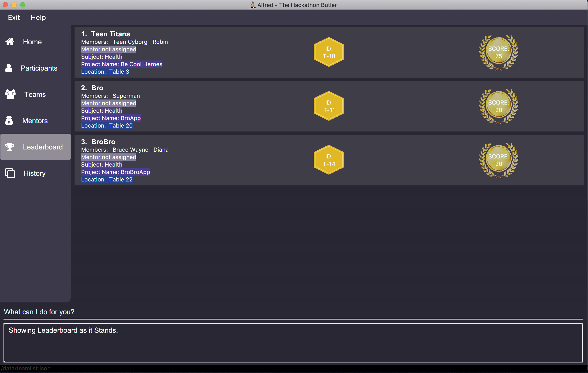This screenshot has width=588, height=373.
Task: Expand the BroBro team details
Action: click(104, 141)
